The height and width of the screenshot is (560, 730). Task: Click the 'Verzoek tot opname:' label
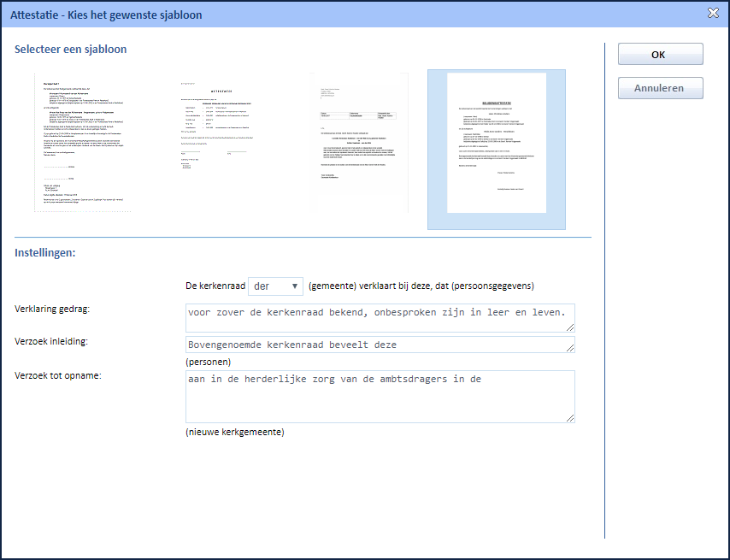58,375
